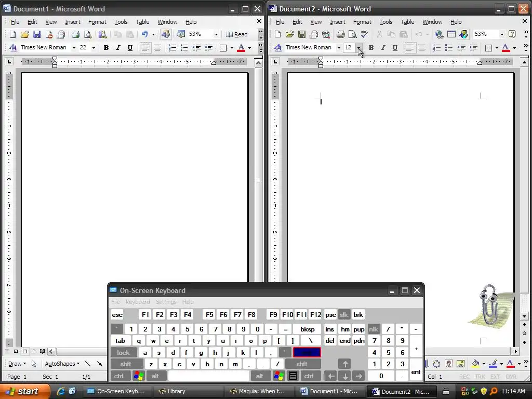This screenshot has width=532, height=399.
Task: Click the Help question mark icon in Document2
Action: pyautogui.click(x=512, y=34)
